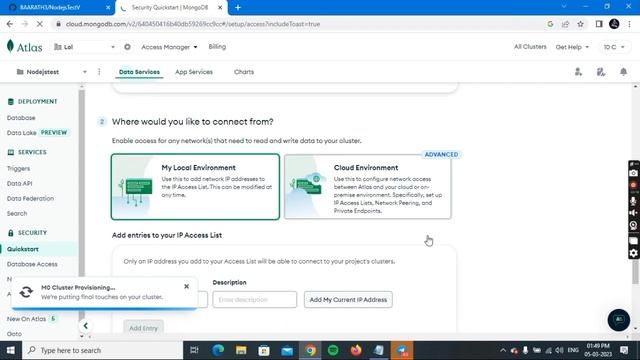Open Database in the sidebar
Viewport: 640px width, 360px height.
[21, 118]
